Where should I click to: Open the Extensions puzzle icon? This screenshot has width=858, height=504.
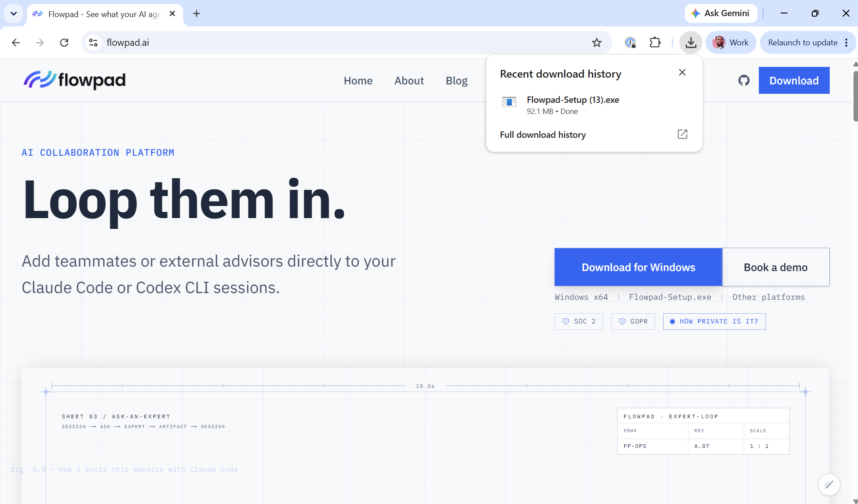coord(655,43)
